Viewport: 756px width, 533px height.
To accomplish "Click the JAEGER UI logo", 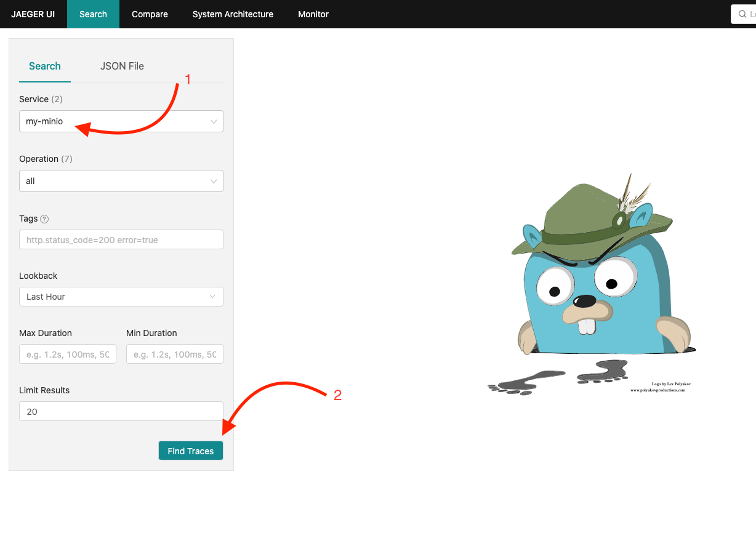I will [30, 14].
